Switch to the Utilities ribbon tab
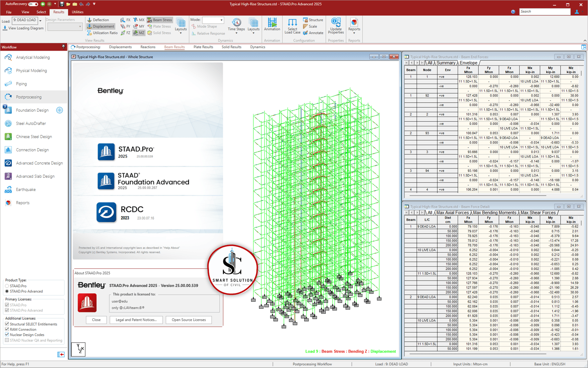The image size is (588, 368). pos(78,12)
